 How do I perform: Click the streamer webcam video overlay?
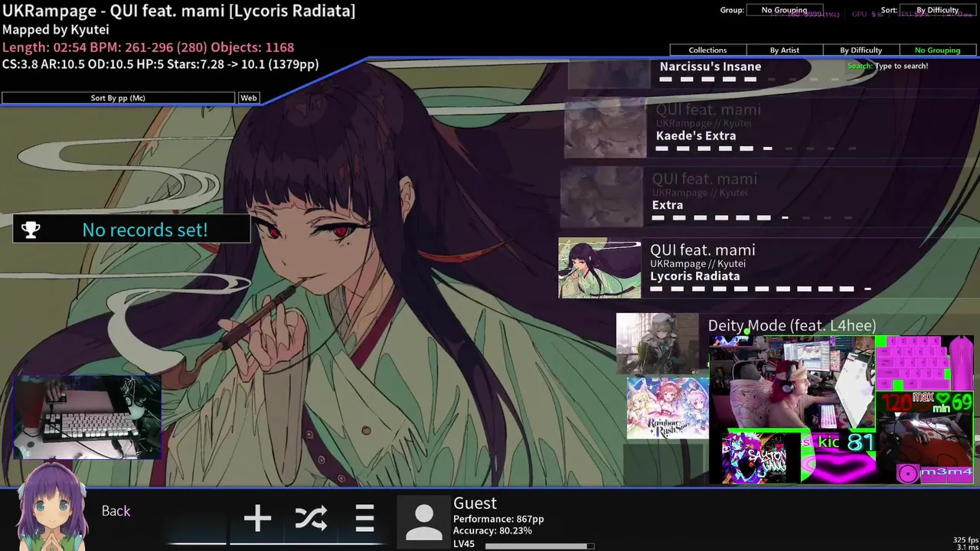click(792, 383)
